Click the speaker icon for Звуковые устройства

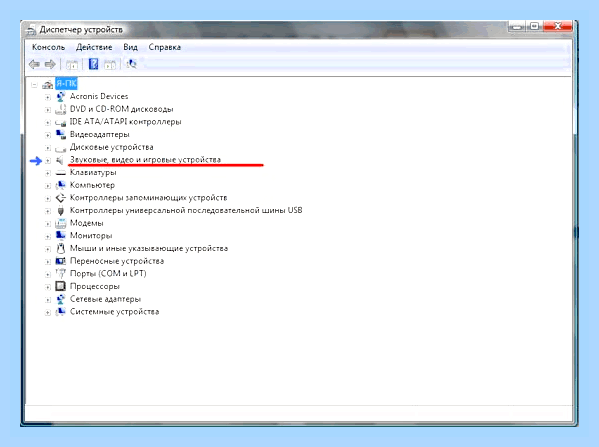tap(60, 160)
